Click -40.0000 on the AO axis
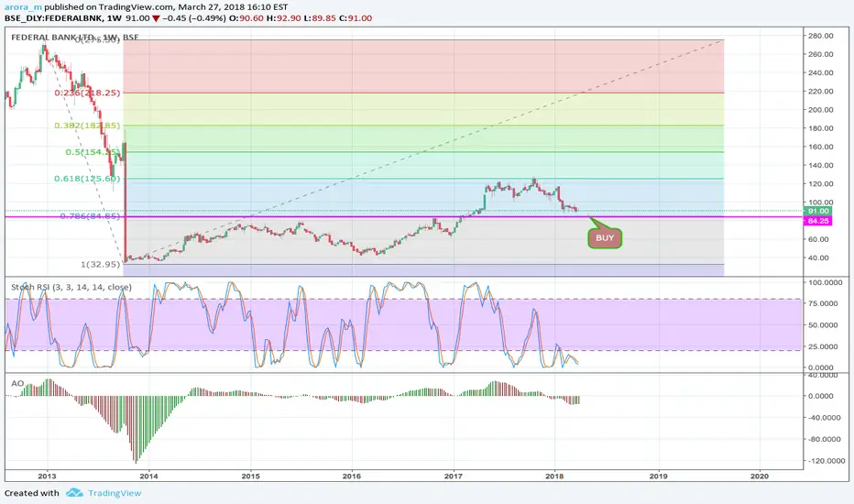 point(823,418)
